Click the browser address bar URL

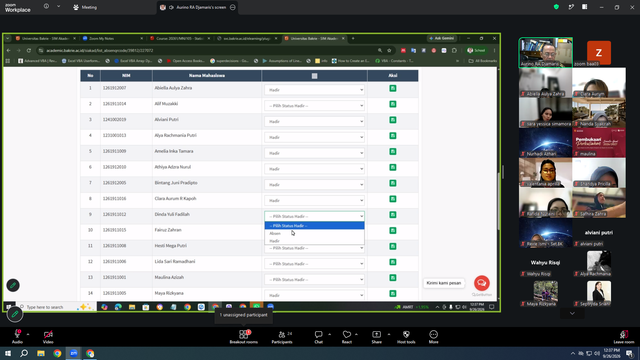click(100, 51)
